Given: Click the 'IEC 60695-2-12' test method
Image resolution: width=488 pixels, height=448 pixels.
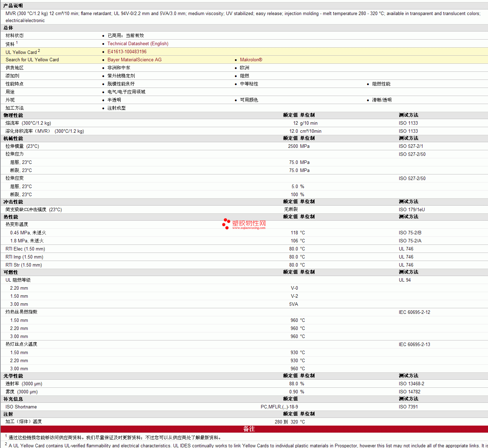Looking at the screenshot, I should tap(414, 312).
